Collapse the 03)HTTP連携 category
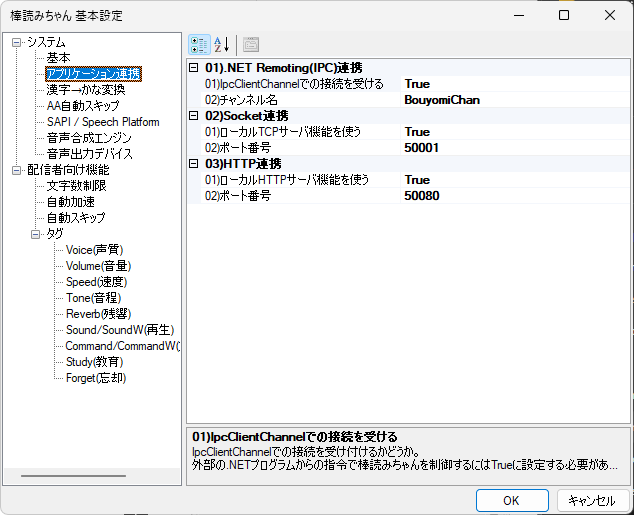 click(x=194, y=164)
